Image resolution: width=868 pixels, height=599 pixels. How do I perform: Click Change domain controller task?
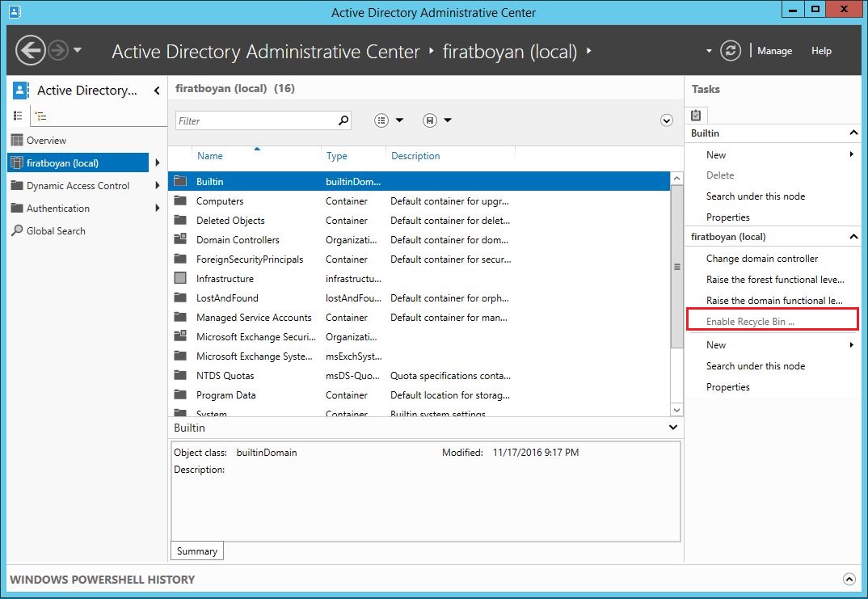coord(761,259)
